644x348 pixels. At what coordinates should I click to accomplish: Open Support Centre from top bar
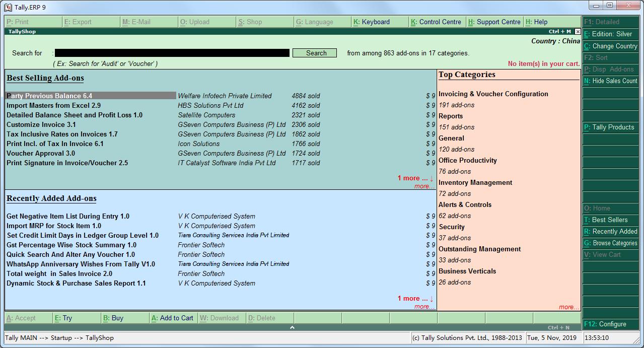[x=494, y=22]
